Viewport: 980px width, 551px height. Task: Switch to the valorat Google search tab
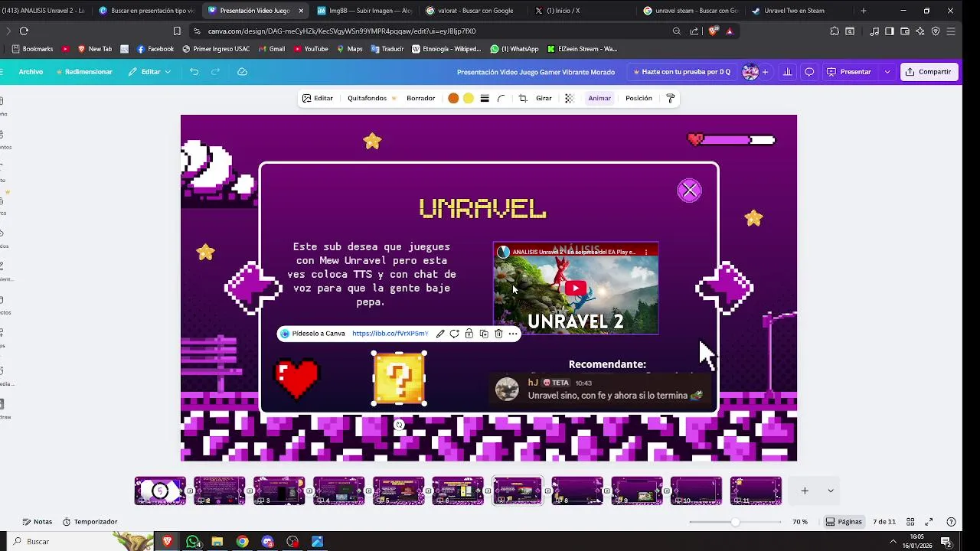476,11
